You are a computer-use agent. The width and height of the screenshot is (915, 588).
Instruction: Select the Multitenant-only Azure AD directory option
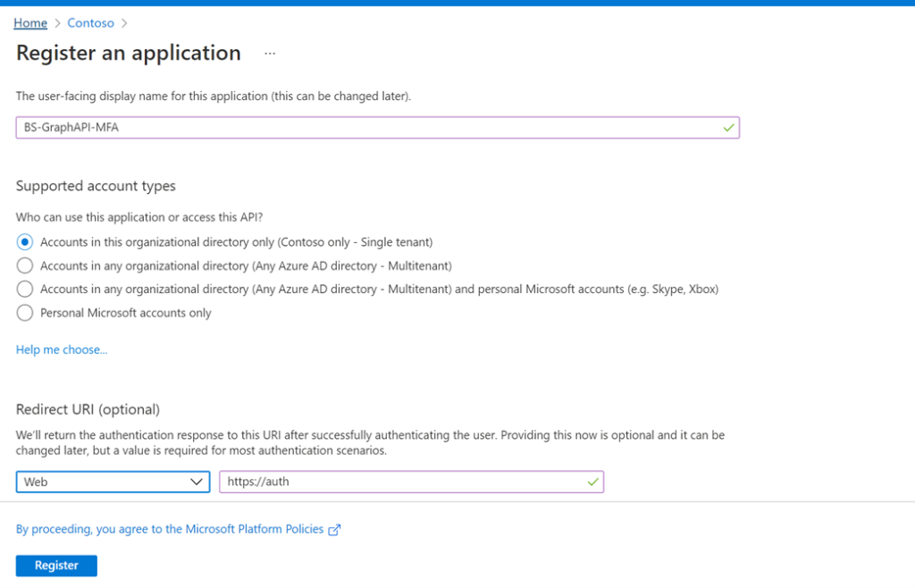pyautogui.click(x=25, y=265)
